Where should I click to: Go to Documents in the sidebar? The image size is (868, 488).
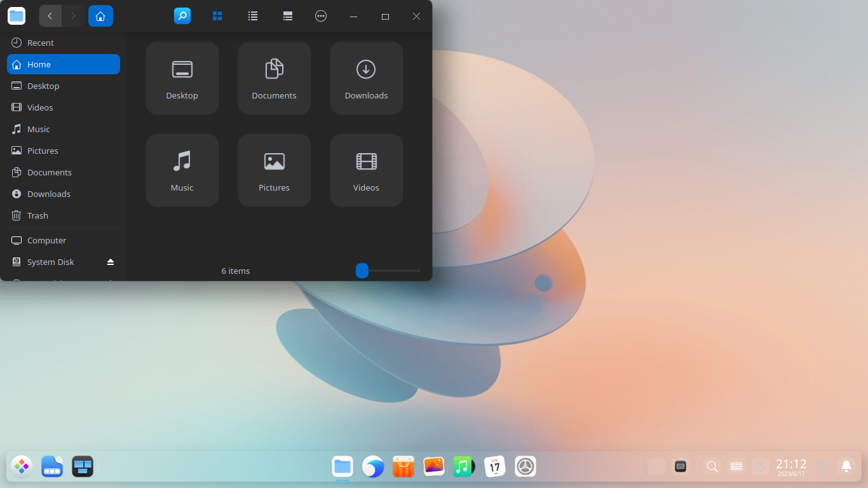pyautogui.click(x=49, y=172)
